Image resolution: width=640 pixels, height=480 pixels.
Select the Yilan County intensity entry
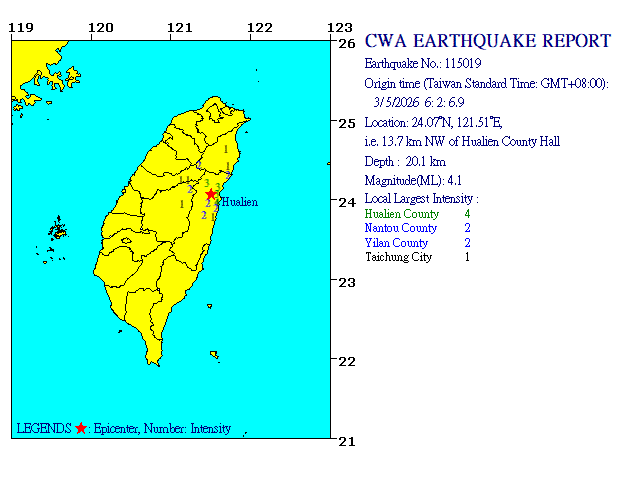pyautogui.click(x=416, y=243)
